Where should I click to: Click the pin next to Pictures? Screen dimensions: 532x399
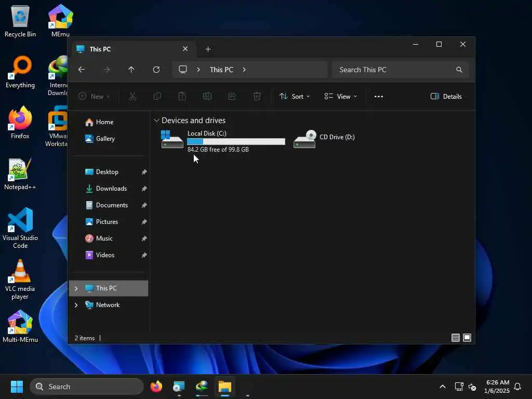click(x=144, y=222)
